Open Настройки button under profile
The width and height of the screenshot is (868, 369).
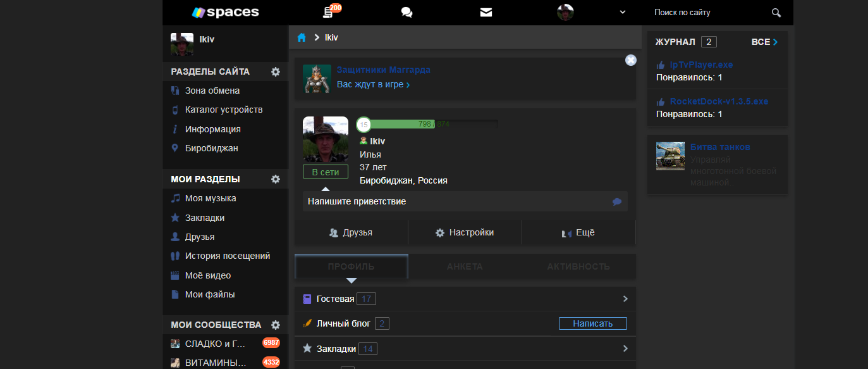(465, 232)
